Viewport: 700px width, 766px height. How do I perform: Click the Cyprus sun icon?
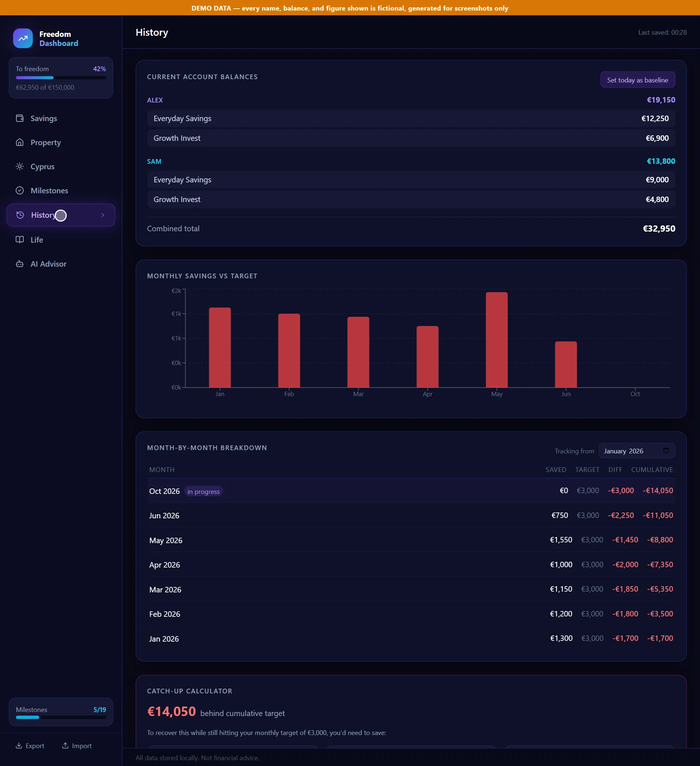(20, 166)
